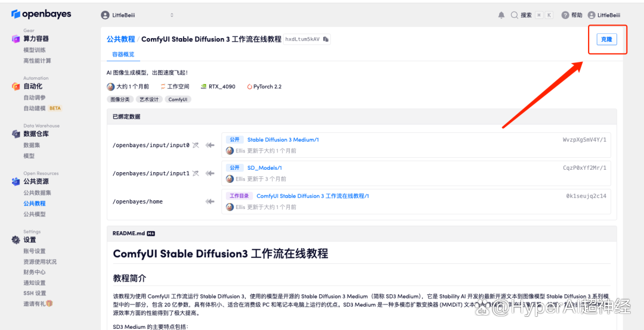Click the 算力容器 sidebar icon
This screenshot has width=644, height=330.
click(x=16, y=39)
